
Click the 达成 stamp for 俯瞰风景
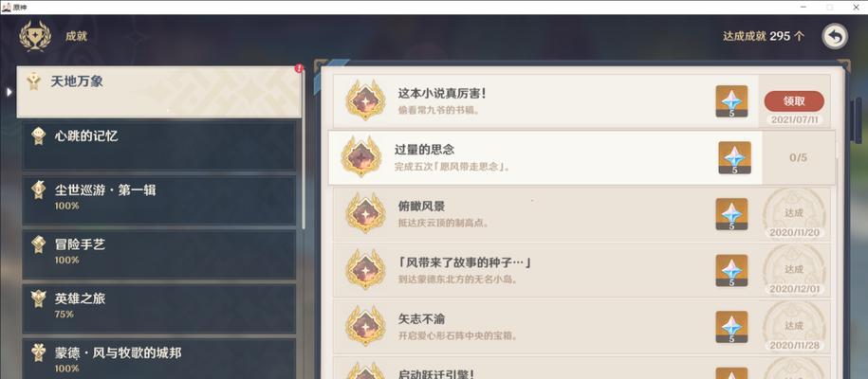[x=794, y=213]
